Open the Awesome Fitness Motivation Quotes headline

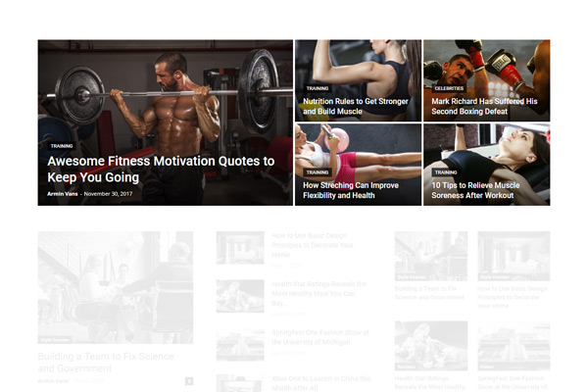tap(161, 170)
